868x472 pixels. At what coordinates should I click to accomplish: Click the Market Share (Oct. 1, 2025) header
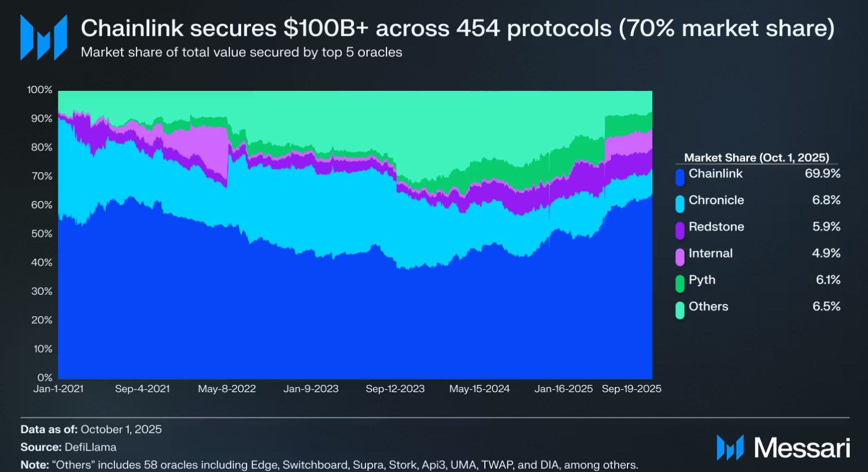pos(756,158)
